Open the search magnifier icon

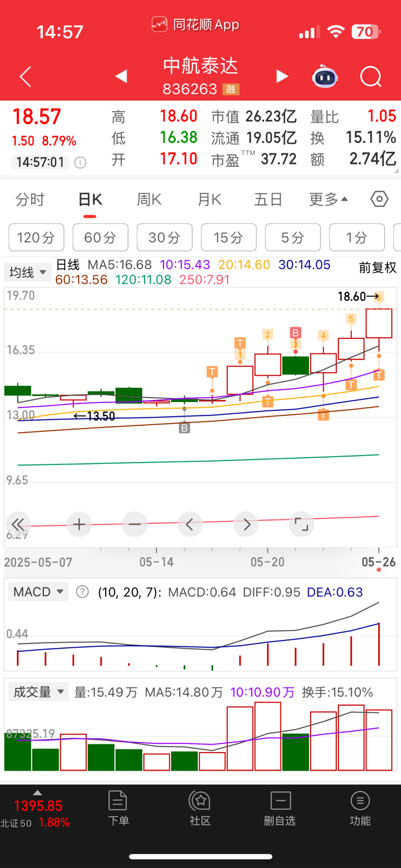371,77
